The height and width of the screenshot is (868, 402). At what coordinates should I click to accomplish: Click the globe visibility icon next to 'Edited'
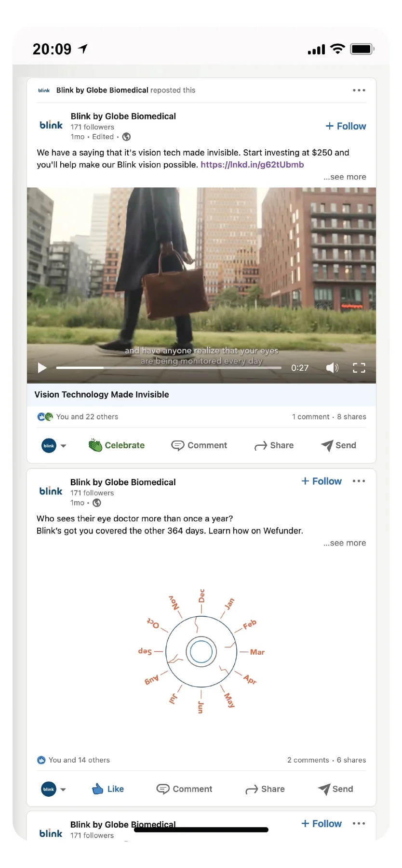coord(126,137)
